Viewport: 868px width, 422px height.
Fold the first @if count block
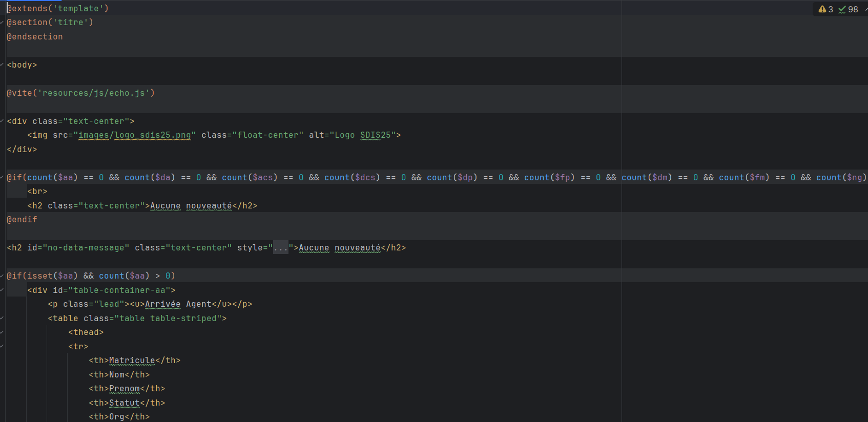click(2, 178)
